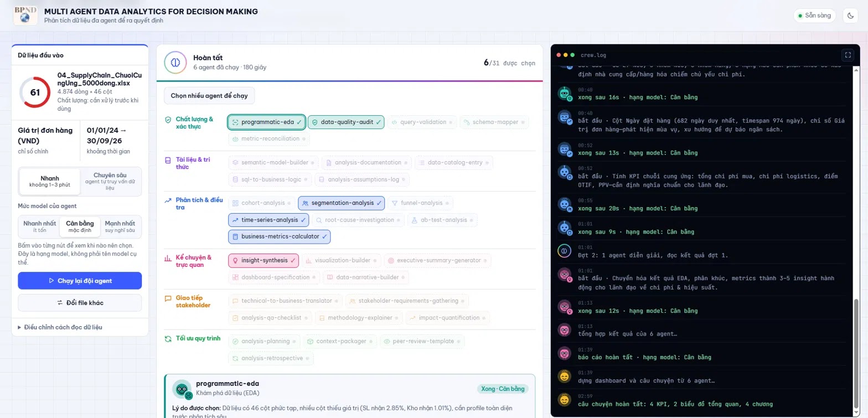Choose Cân bằng model tier
This screenshot has height=418, width=868.
coord(80,226)
